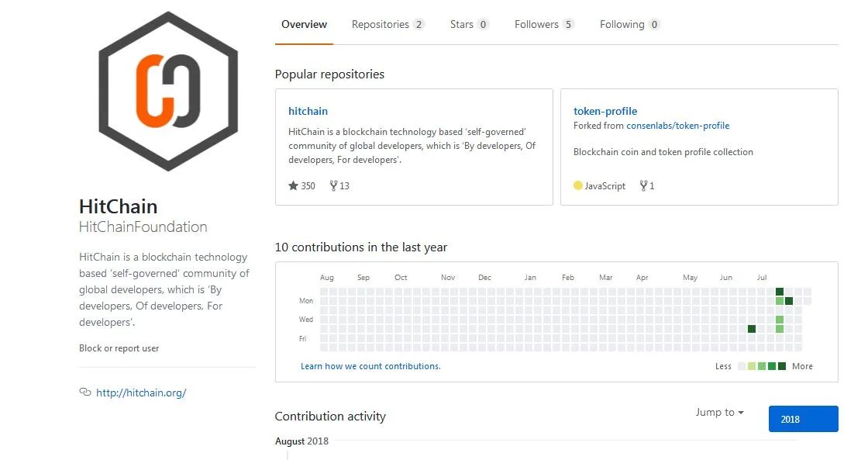The height and width of the screenshot is (460, 868).
Task: Click the Aug month label in graph
Action: 326,277
